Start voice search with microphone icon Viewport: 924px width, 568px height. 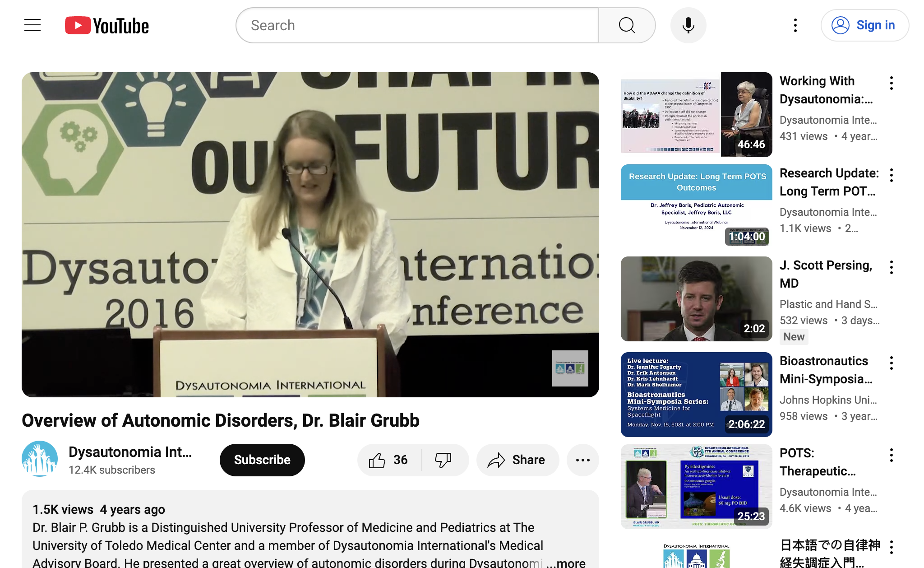point(688,25)
